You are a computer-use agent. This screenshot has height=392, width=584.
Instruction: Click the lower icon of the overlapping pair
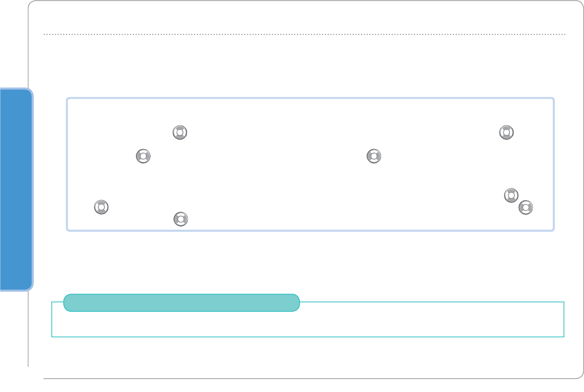(x=526, y=207)
